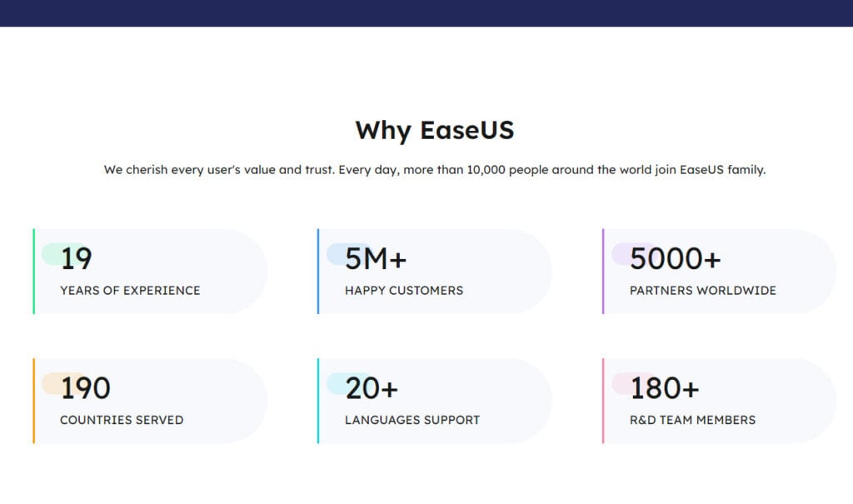
Task: Click the R&D TEAM MEMBERS label
Action: pyautogui.click(x=692, y=420)
